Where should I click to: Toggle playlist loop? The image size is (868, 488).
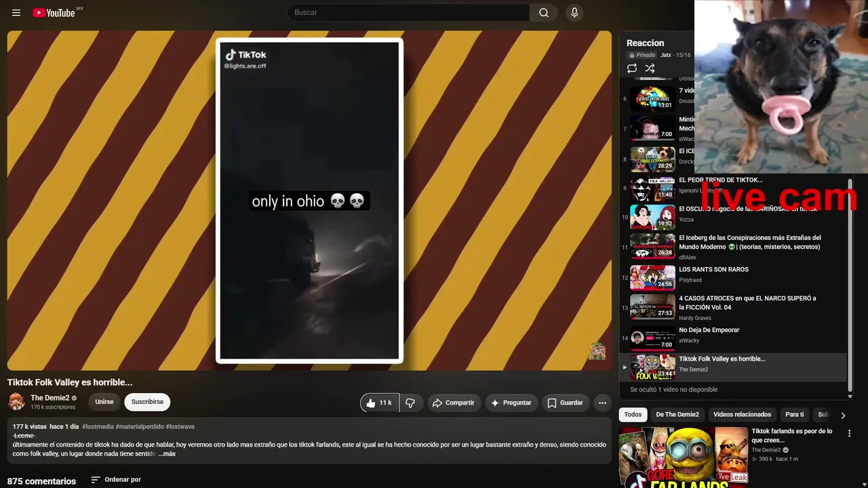click(632, 68)
